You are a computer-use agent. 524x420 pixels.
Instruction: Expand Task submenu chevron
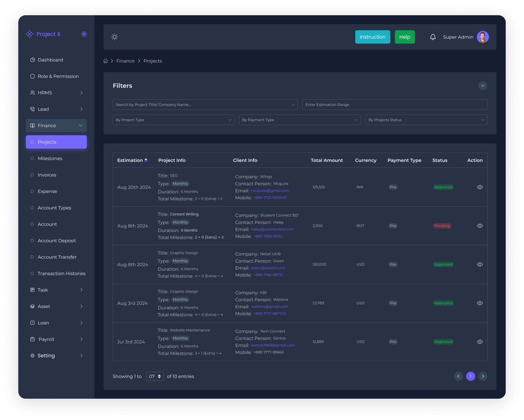81,290
